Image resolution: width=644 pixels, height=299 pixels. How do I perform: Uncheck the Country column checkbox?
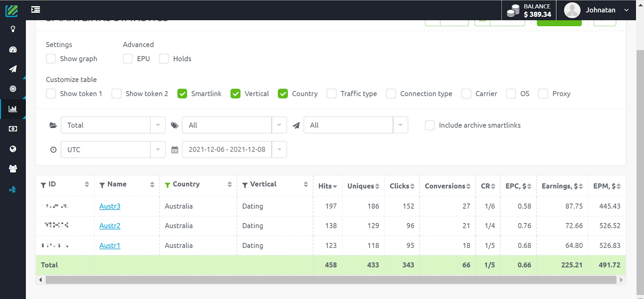[283, 94]
